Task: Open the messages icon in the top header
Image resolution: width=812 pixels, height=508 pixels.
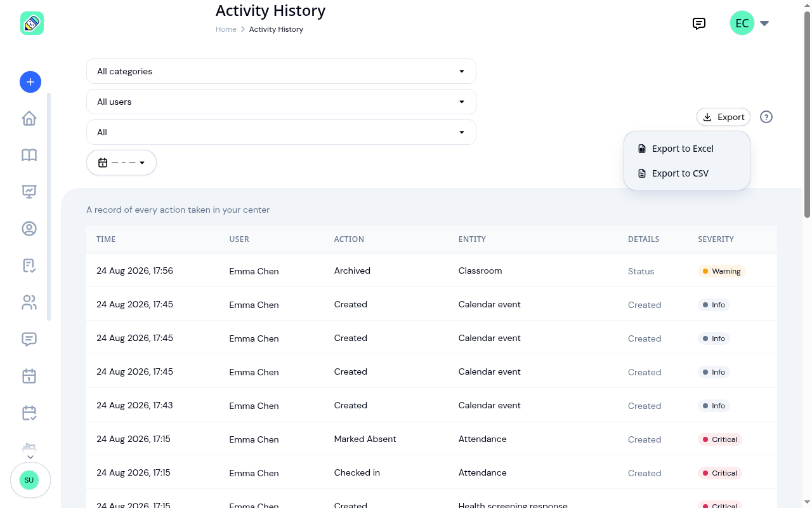Action: (699, 23)
